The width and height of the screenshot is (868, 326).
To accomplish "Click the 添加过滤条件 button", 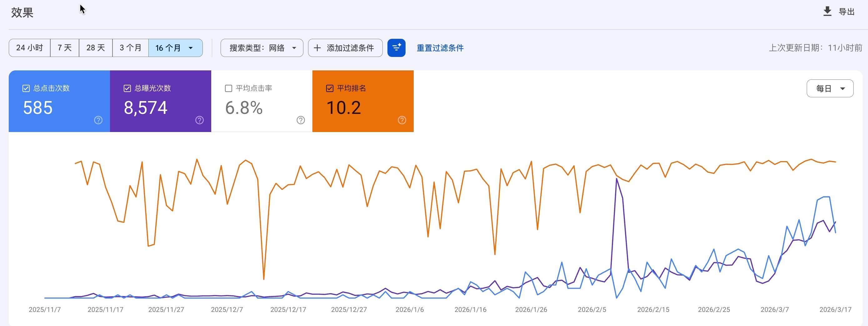I will point(345,48).
